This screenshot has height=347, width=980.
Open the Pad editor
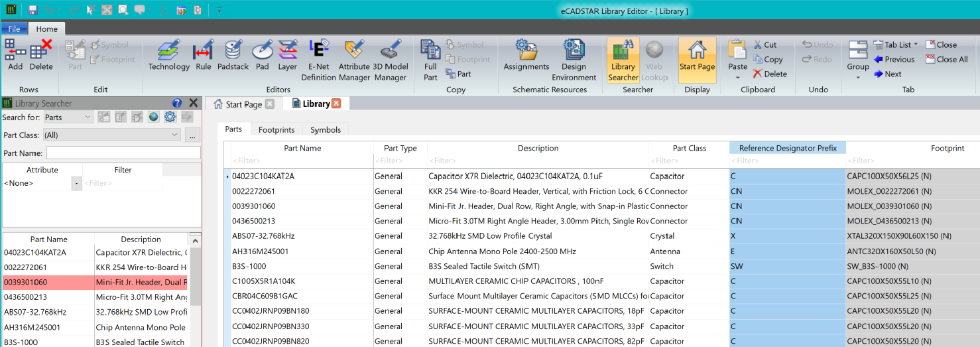pyautogui.click(x=262, y=55)
